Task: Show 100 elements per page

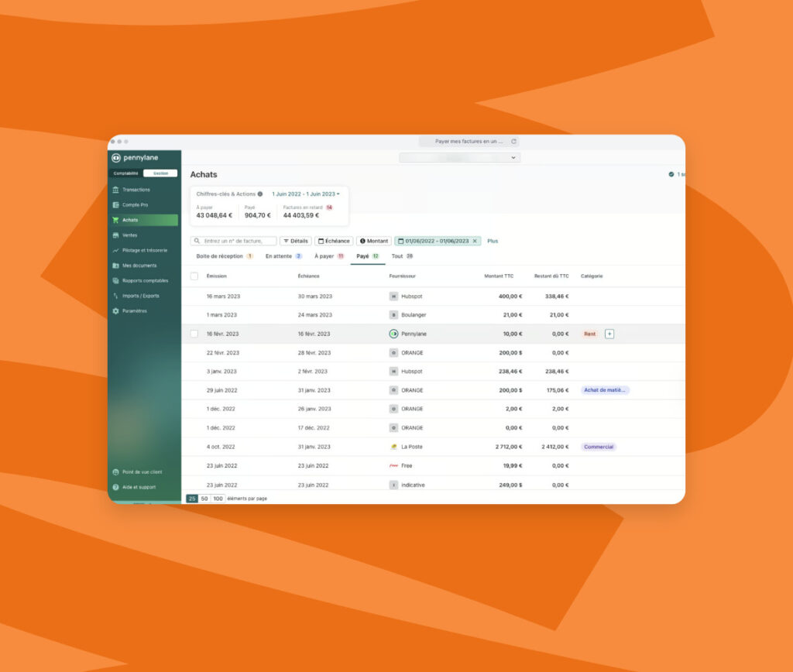Action: [218, 499]
